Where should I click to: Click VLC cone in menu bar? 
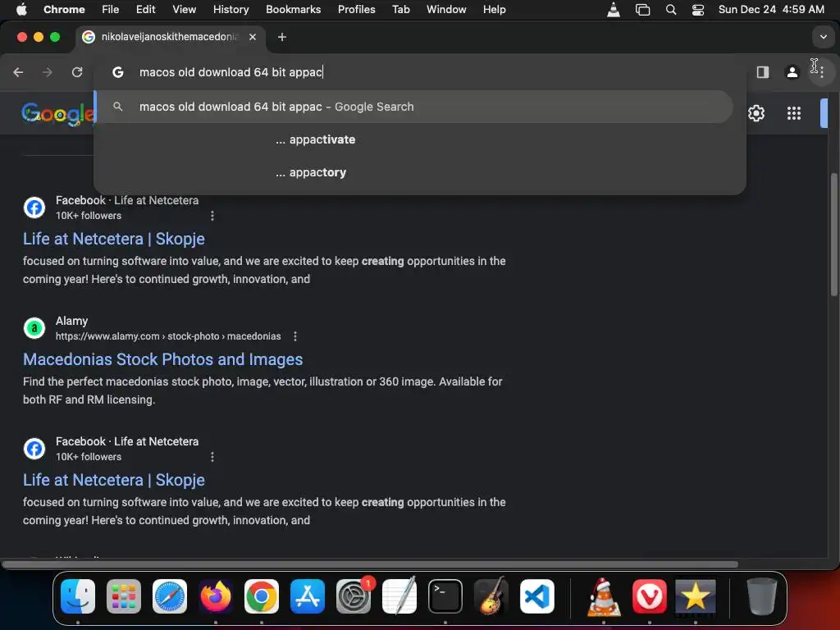point(614,10)
